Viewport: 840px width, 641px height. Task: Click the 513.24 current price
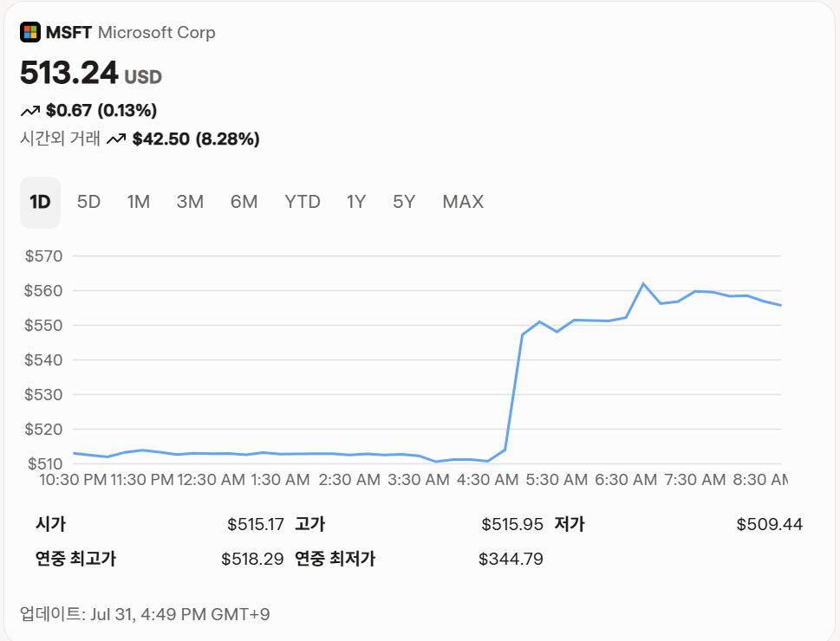point(68,73)
